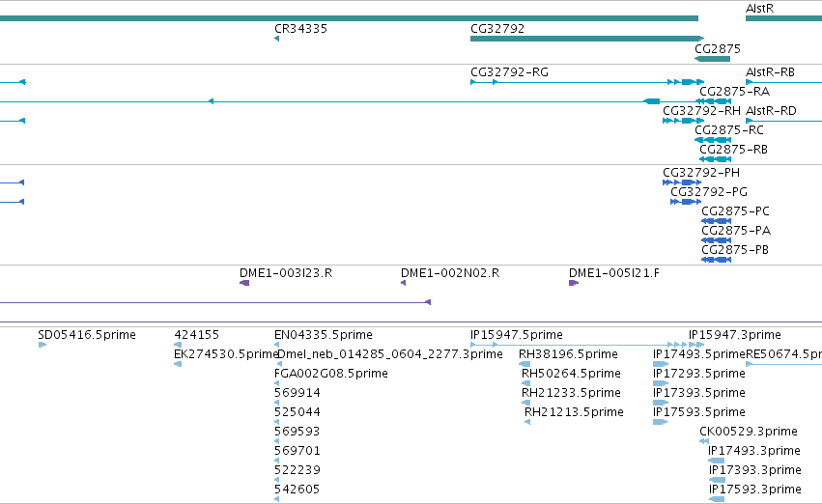Select EST IP15947.5prime
The width and height of the screenshot is (822, 504).
point(517,335)
